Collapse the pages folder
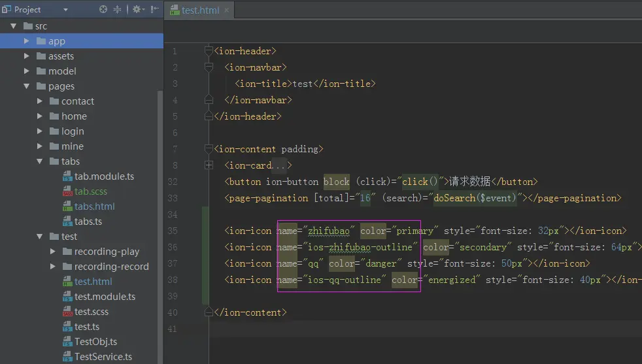This screenshot has height=364, width=642. pyautogui.click(x=27, y=86)
